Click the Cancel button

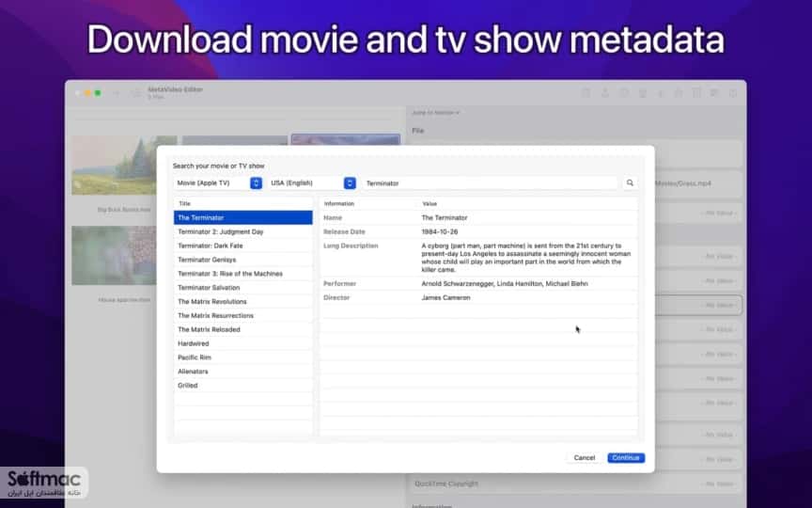[x=585, y=458]
